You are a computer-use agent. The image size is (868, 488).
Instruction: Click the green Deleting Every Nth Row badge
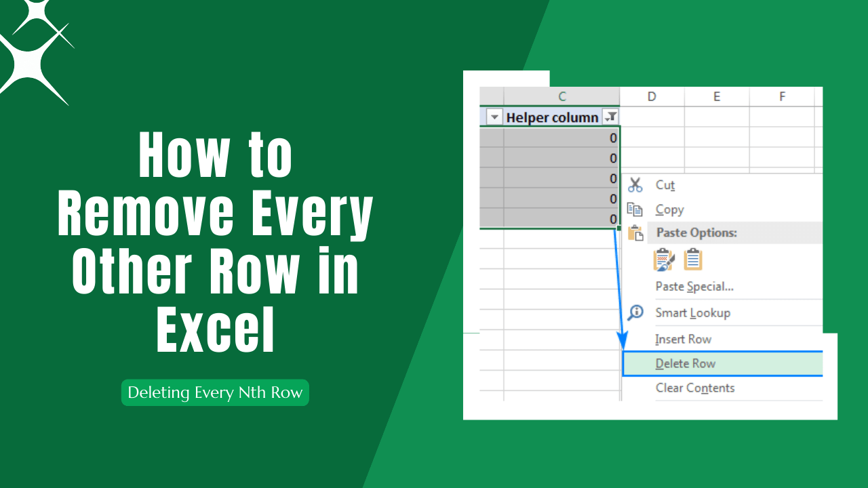[214, 392]
